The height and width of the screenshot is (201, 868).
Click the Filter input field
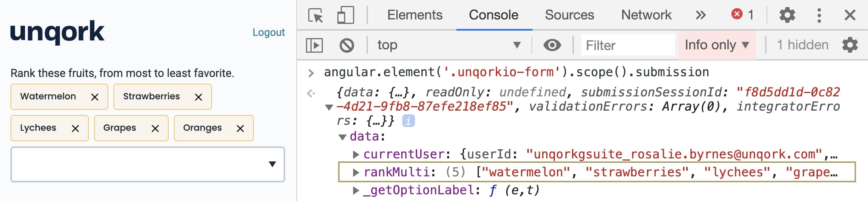[x=628, y=45]
